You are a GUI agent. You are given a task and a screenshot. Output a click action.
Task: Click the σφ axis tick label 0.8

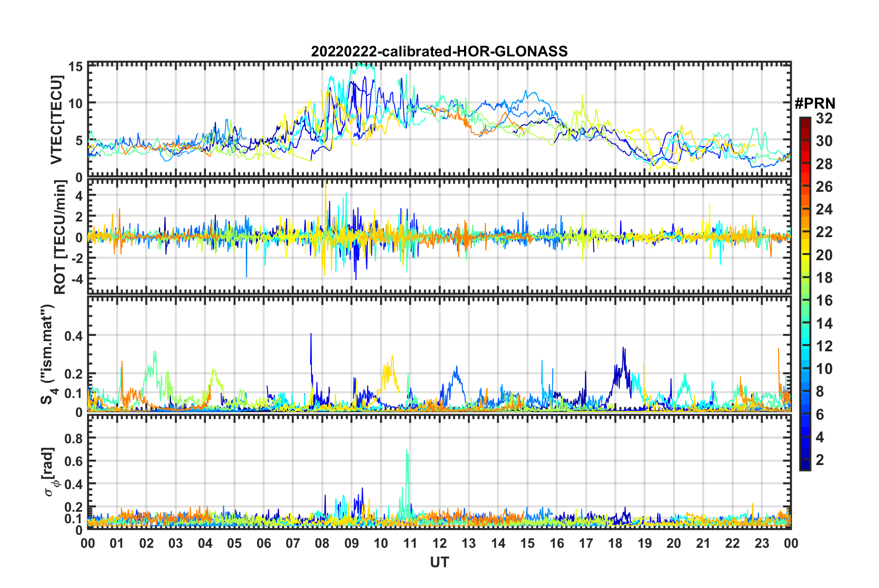pos(74,438)
